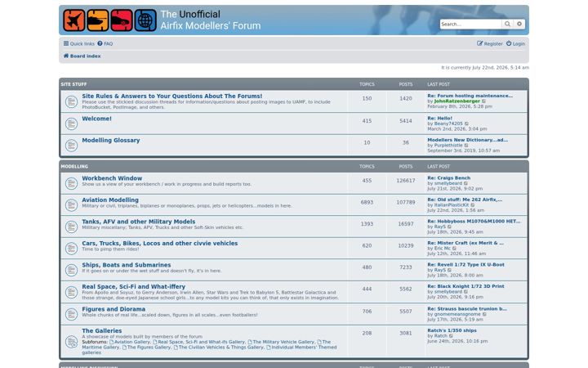Open the Aviation Modelling forum
The width and height of the screenshot is (588, 368).
(x=110, y=200)
